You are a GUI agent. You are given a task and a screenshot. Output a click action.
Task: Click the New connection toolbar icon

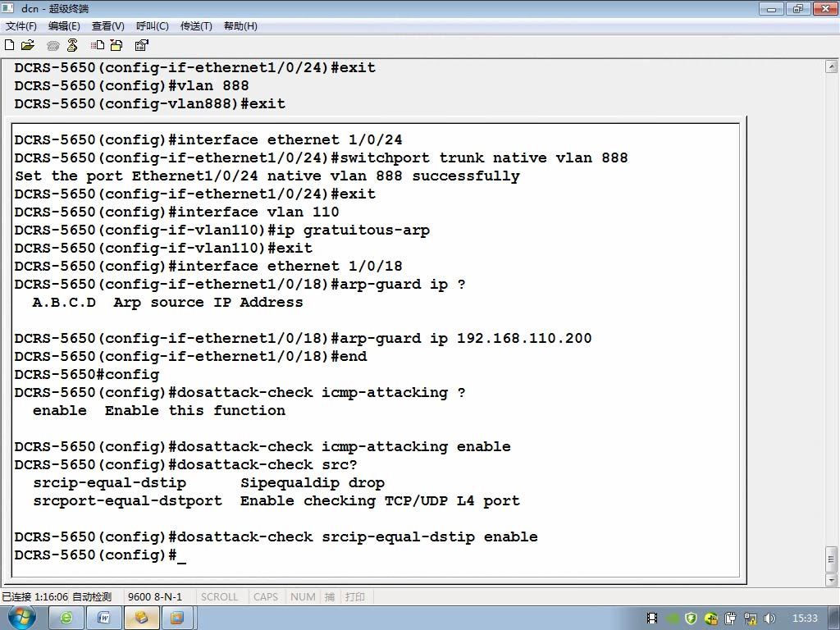9,45
